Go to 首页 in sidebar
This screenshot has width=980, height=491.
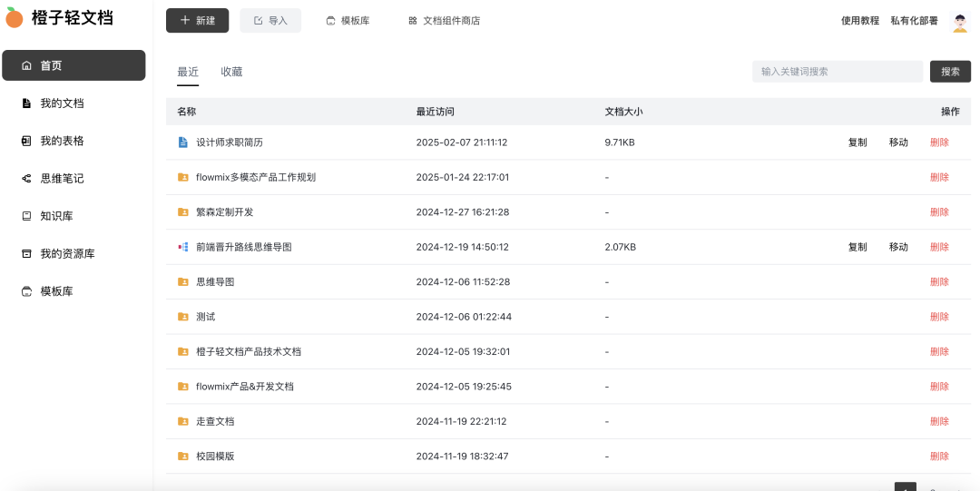(x=73, y=65)
